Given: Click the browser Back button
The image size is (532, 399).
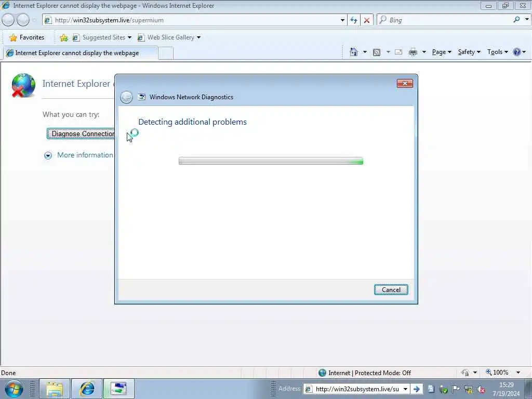Looking at the screenshot, I should (8, 20).
